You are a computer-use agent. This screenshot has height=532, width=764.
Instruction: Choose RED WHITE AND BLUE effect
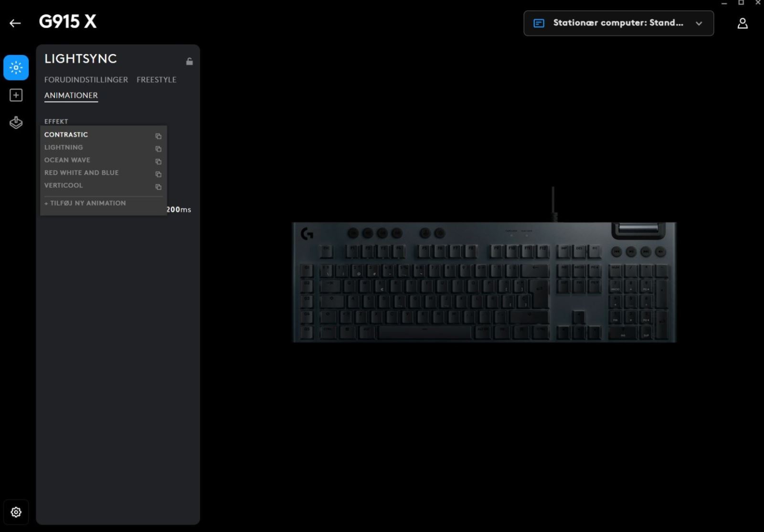(81, 173)
